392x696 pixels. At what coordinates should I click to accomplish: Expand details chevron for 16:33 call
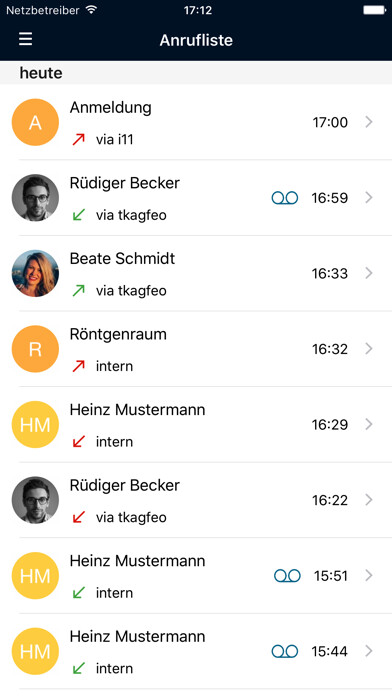pyautogui.click(x=369, y=273)
